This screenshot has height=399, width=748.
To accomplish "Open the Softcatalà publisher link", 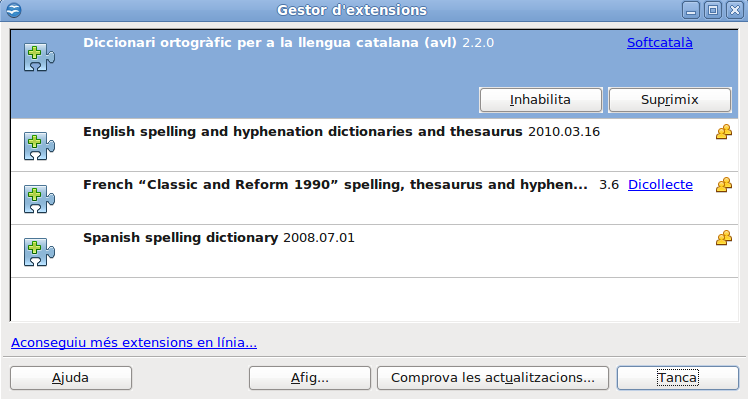I will tap(660, 42).
